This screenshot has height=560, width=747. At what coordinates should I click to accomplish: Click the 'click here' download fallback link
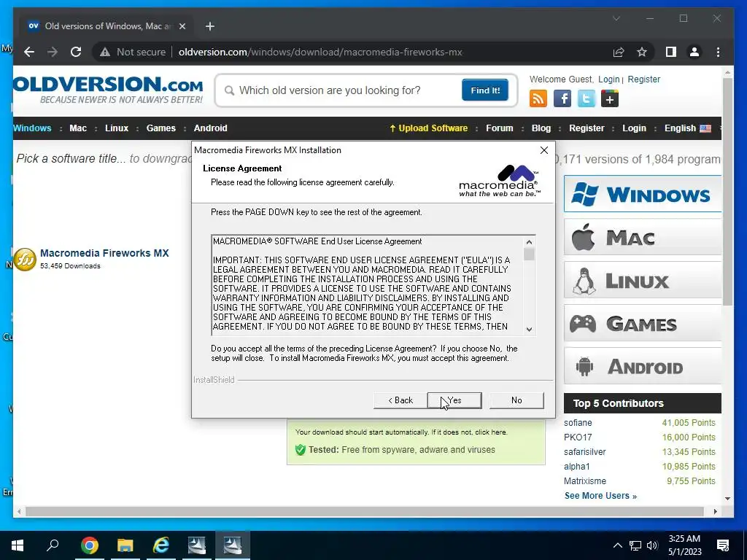pos(491,432)
